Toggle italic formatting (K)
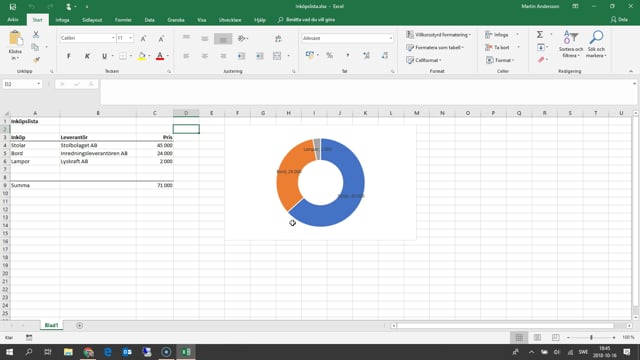 [87, 56]
